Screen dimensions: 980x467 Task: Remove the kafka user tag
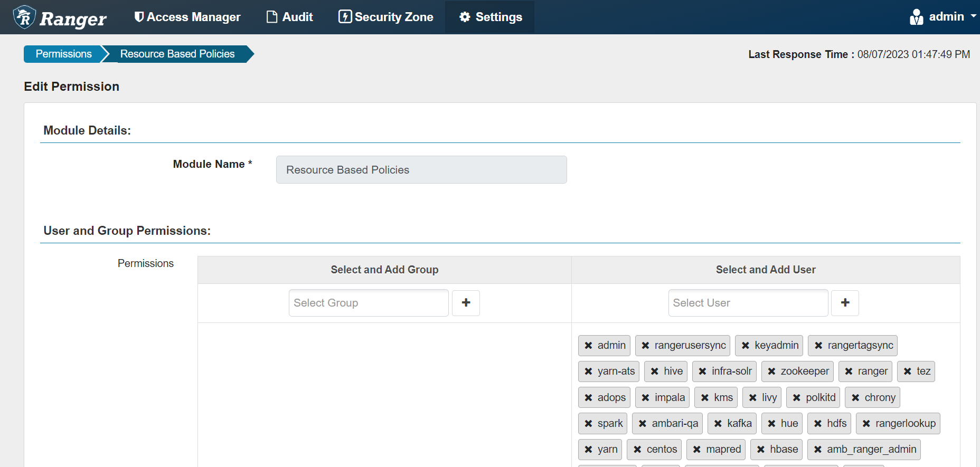718,424
